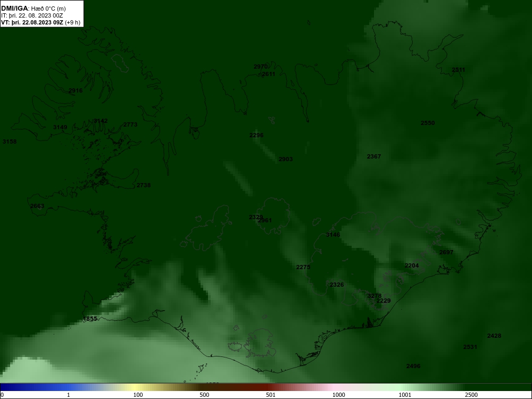Click the 2903 height value
The width and height of the screenshot is (532, 399).
click(285, 159)
